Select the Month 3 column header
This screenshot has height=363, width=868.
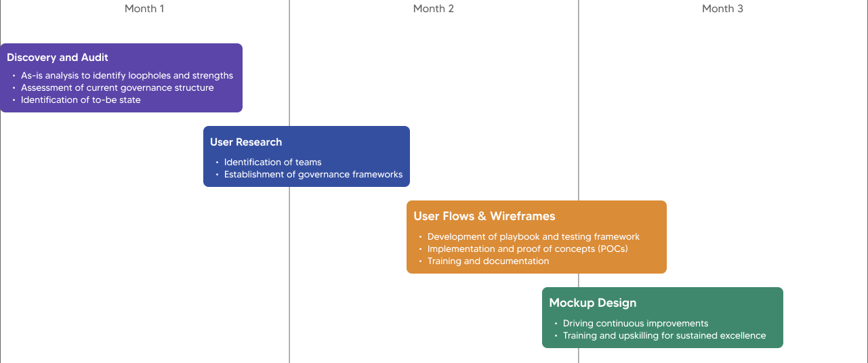(722, 9)
